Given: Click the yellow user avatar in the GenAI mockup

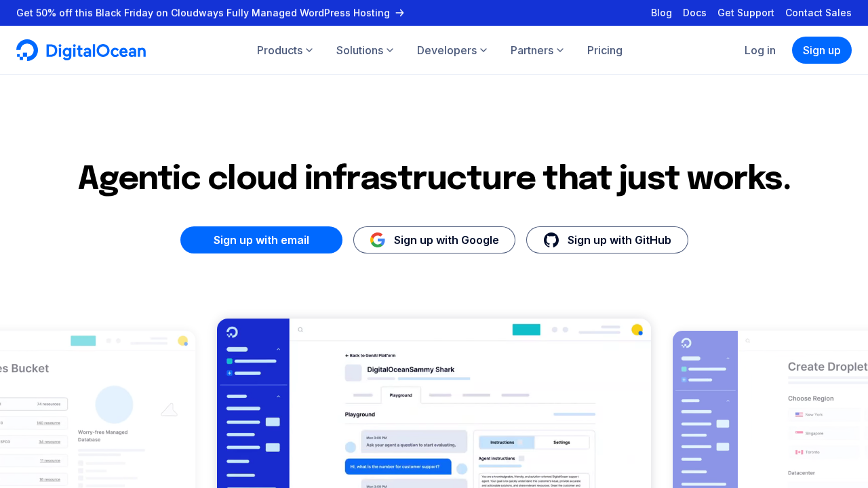Looking at the screenshot, I should (x=637, y=329).
